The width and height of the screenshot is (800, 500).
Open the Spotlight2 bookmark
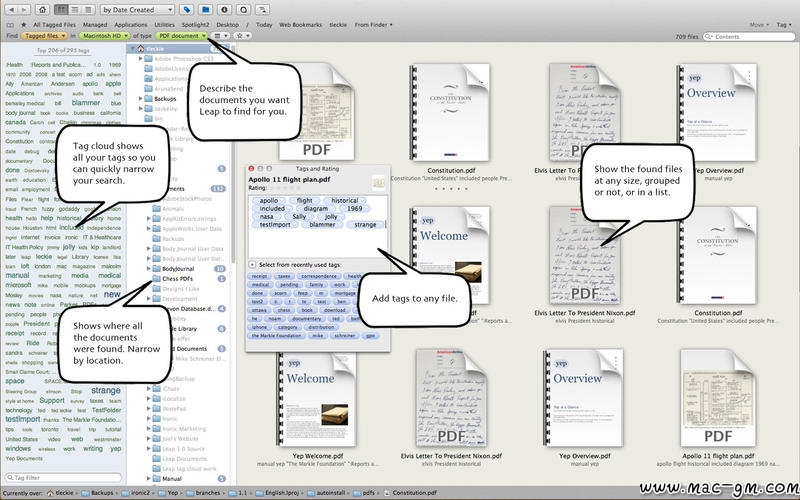pos(195,24)
